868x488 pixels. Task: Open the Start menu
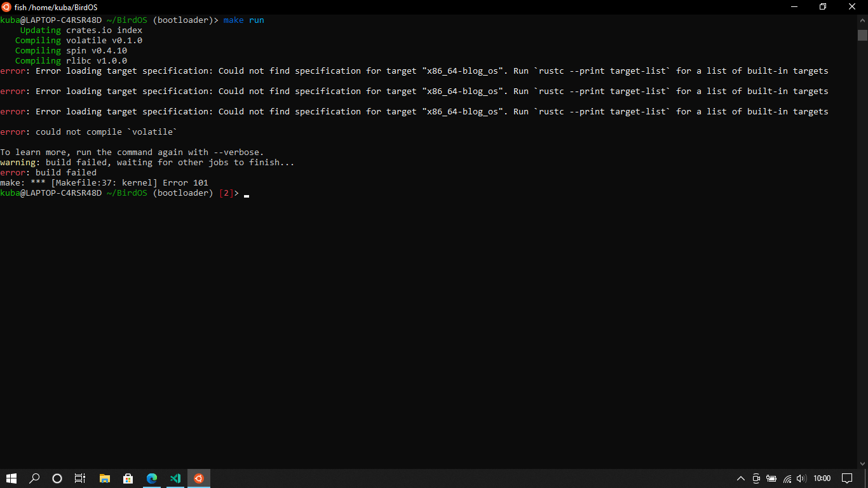pos(11,478)
